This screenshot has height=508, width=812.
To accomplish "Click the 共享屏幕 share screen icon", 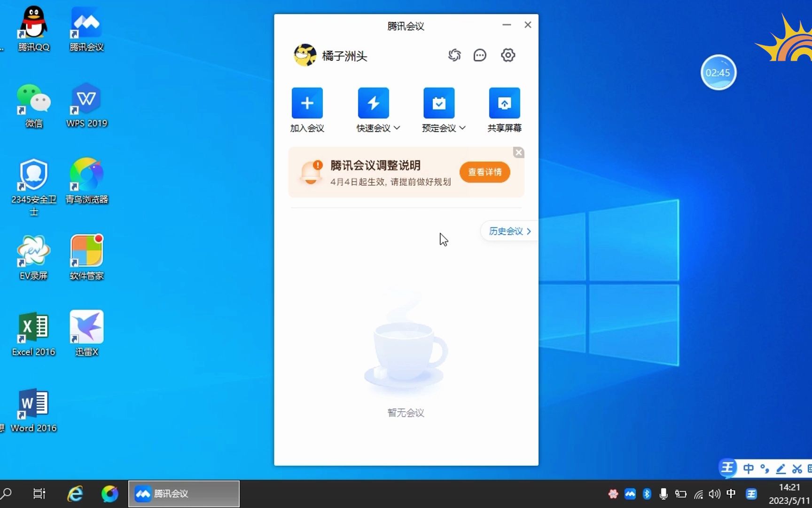I will (x=504, y=103).
